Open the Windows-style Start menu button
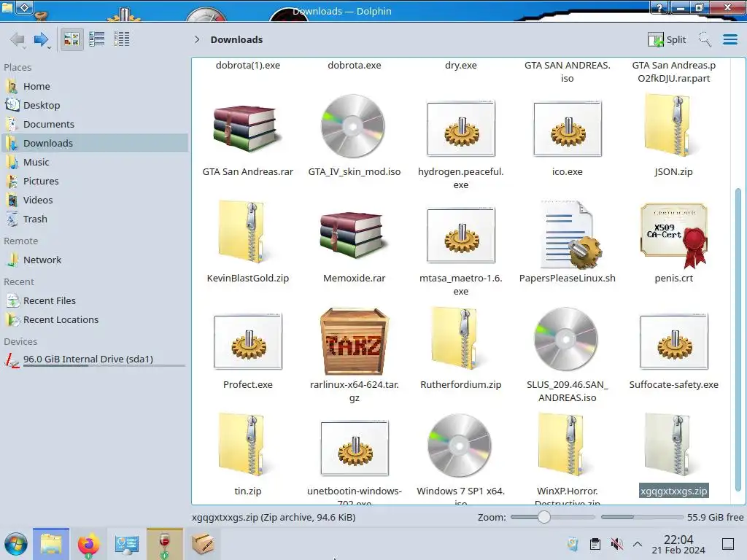The height and width of the screenshot is (560, 747). 16,544
